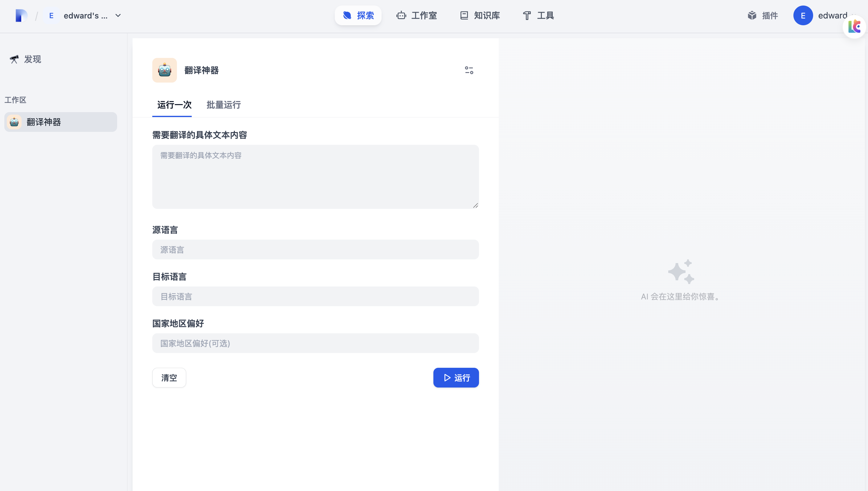Switch to 运行一次 tab
The image size is (868, 491).
174,105
